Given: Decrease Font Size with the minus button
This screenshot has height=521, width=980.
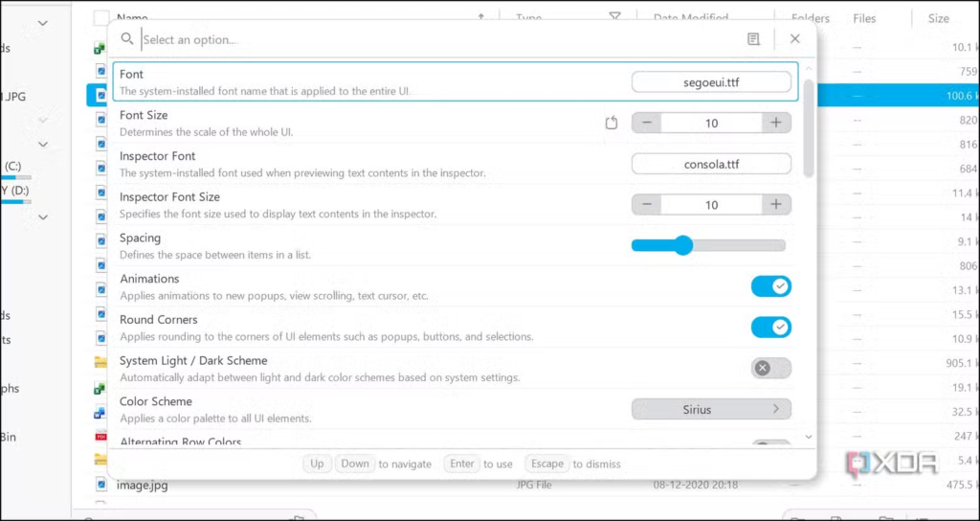Looking at the screenshot, I should tap(647, 123).
